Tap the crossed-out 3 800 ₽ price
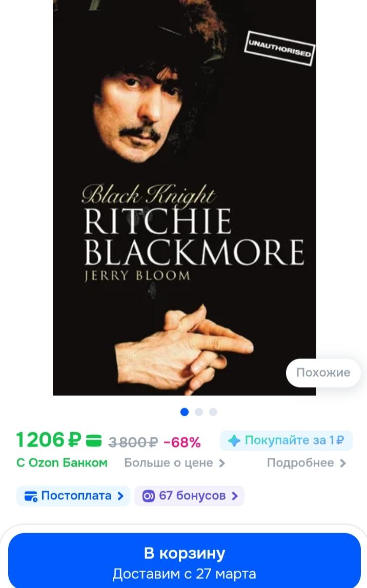367x588 pixels. [x=133, y=442]
